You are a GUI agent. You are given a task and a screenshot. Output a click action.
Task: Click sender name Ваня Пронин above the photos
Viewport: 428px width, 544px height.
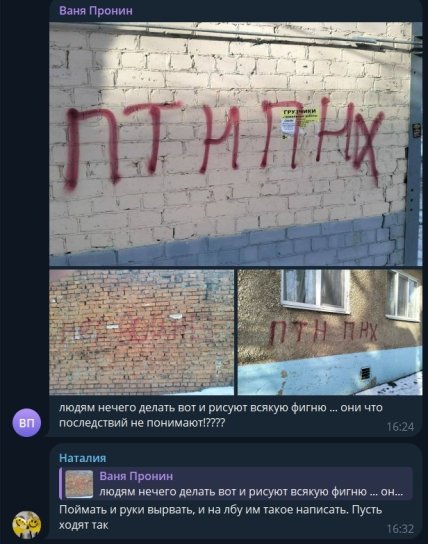[96, 11]
